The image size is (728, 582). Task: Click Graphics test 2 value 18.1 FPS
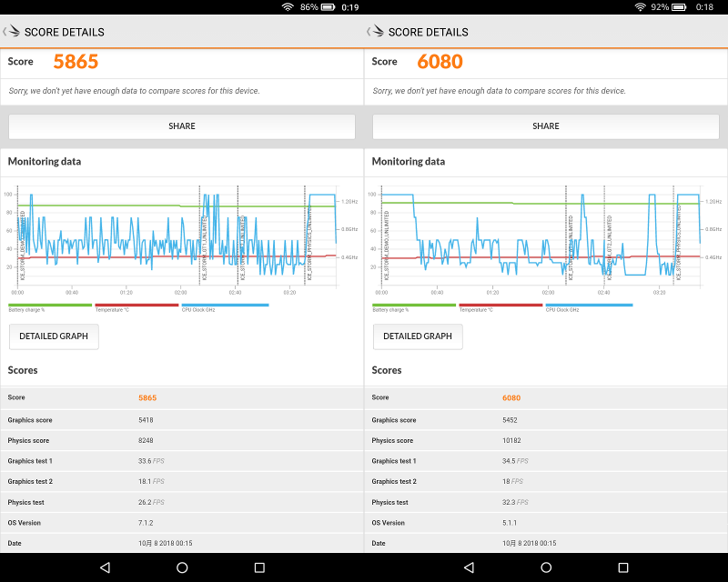tap(151, 481)
